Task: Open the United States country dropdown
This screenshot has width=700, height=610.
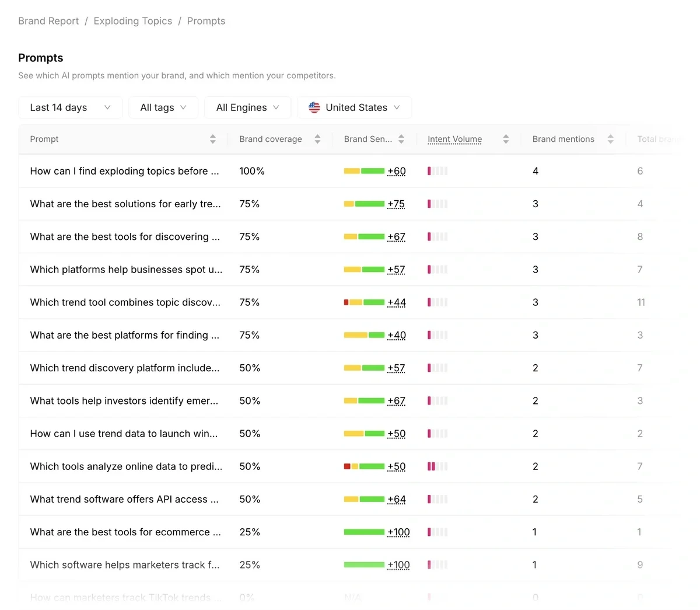Action: (355, 107)
